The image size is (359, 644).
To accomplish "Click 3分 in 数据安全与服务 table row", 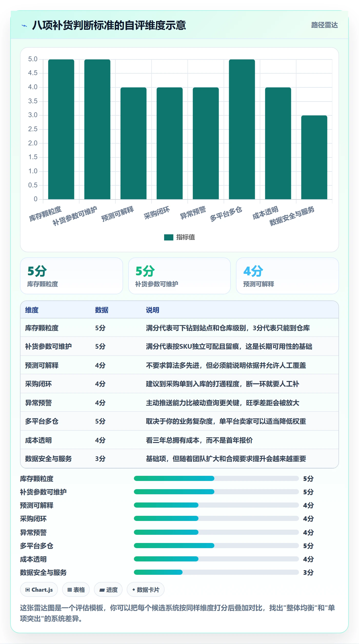I will [100, 459].
